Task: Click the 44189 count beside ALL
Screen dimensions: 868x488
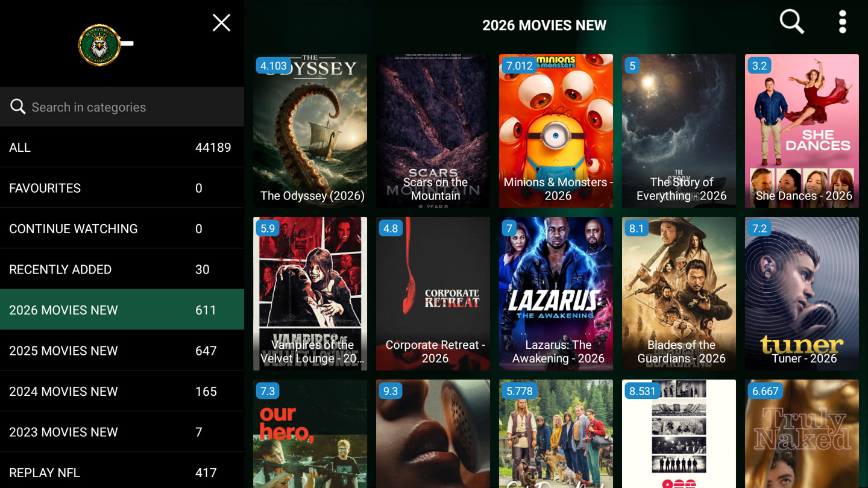Action: [x=213, y=148]
